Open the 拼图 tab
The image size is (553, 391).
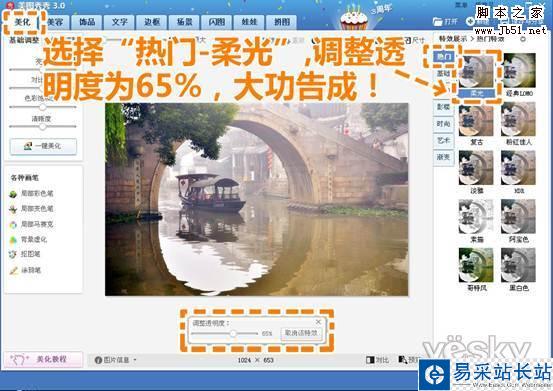click(282, 22)
